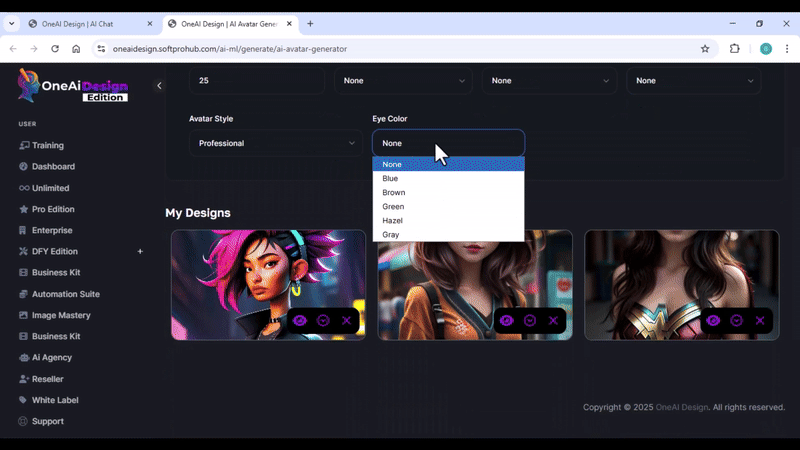This screenshot has width=800, height=450.
Task: Choose Hazel from the Eye Color list
Action: pos(392,220)
